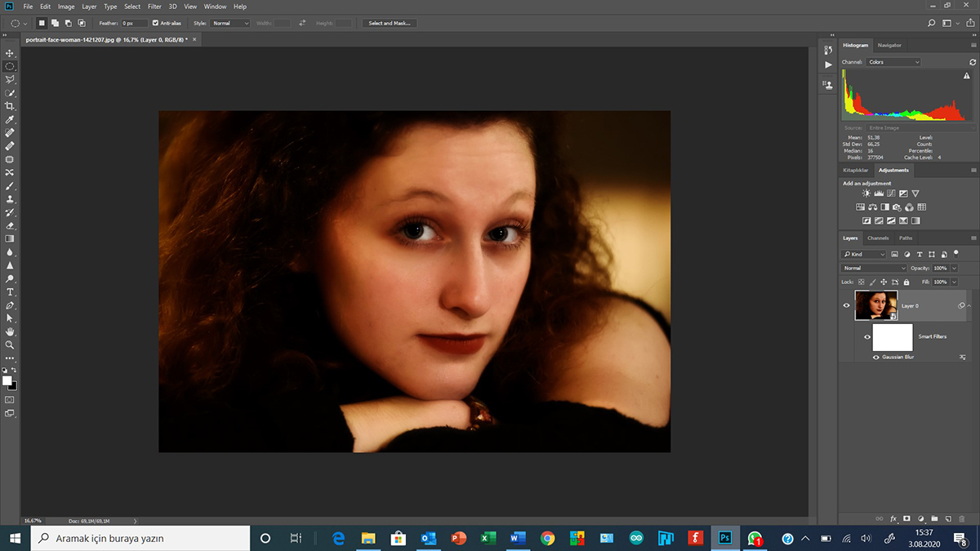The height and width of the screenshot is (551, 980).
Task: Activate the Hand tool
Action: (10, 331)
